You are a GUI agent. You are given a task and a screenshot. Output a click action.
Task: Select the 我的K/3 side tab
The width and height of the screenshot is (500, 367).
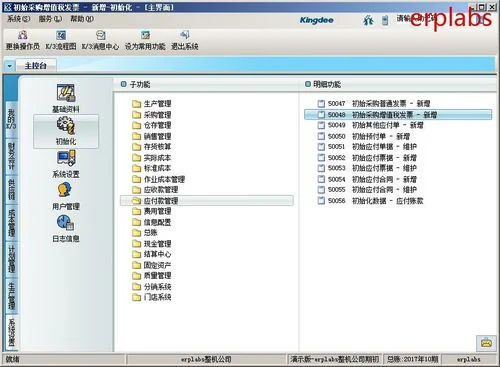pyautogui.click(x=11, y=119)
